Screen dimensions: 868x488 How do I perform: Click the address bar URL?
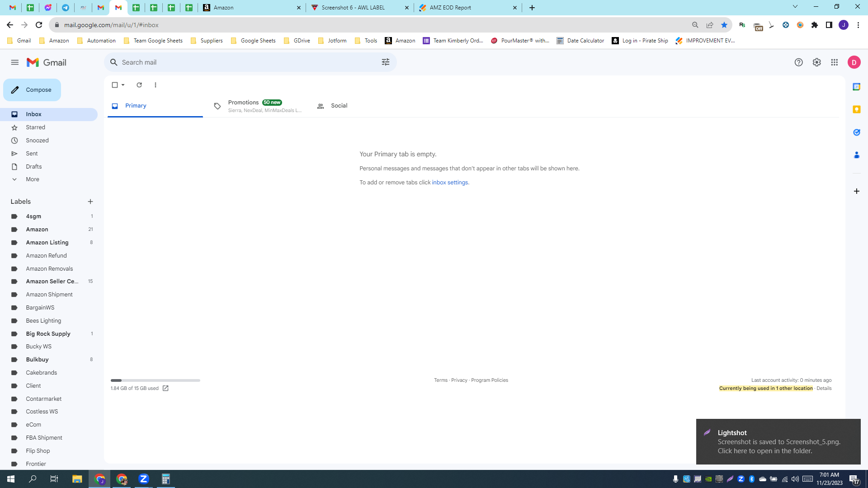click(111, 25)
